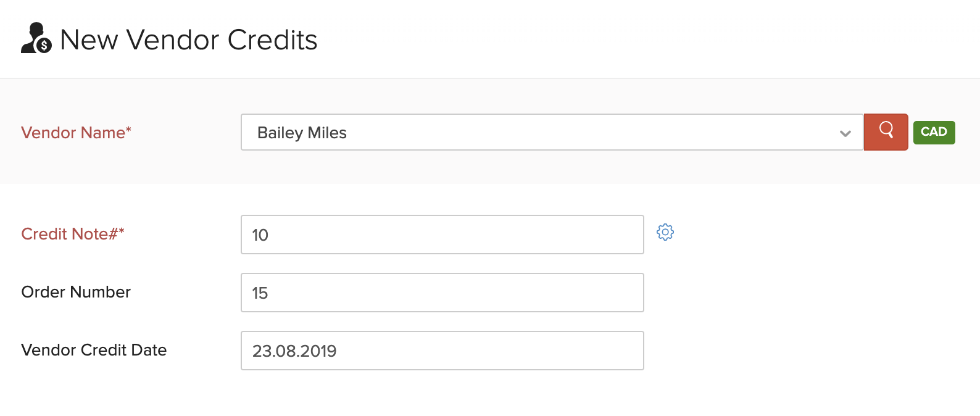The width and height of the screenshot is (980, 416).
Task: Click the green CAD currency badge
Action: pos(934,132)
